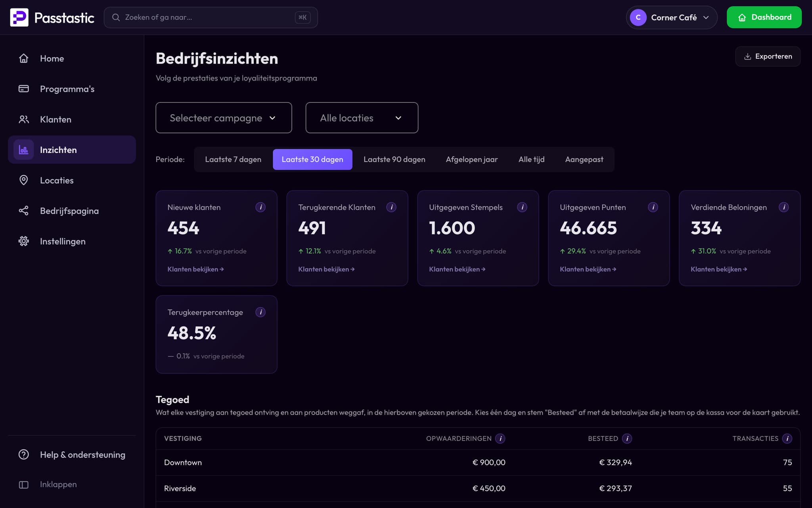The width and height of the screenshot is (812, 508).
Task: Show info for Transacties column
Action: pyautogui.click(x=787, y=439)
